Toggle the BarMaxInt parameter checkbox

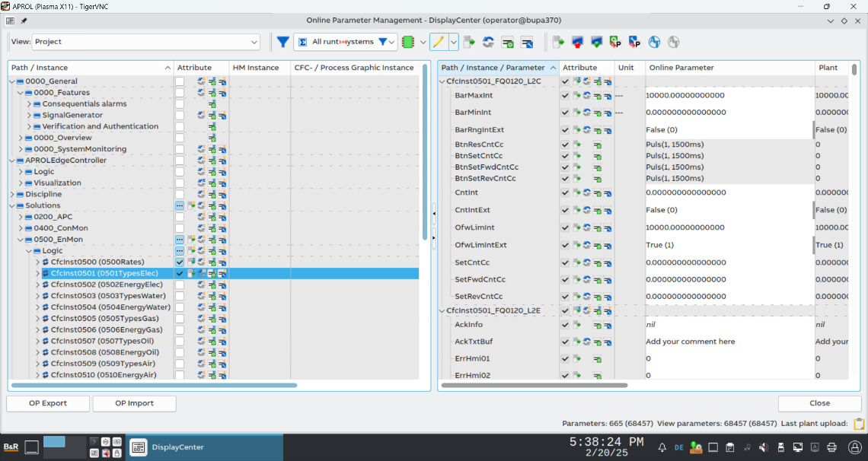pyautogui.click(x=565, y=95)
